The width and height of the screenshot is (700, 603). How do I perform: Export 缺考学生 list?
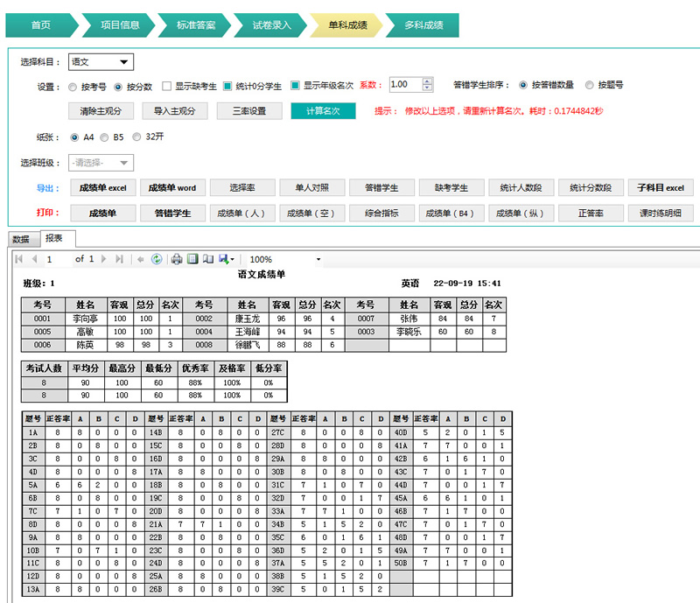(451, 188)
